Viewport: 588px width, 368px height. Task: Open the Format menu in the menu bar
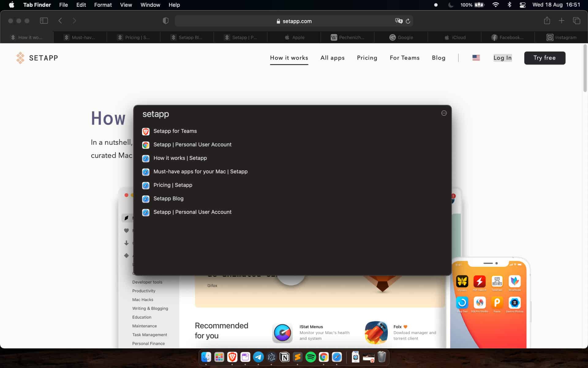click(x=103, y=5)
